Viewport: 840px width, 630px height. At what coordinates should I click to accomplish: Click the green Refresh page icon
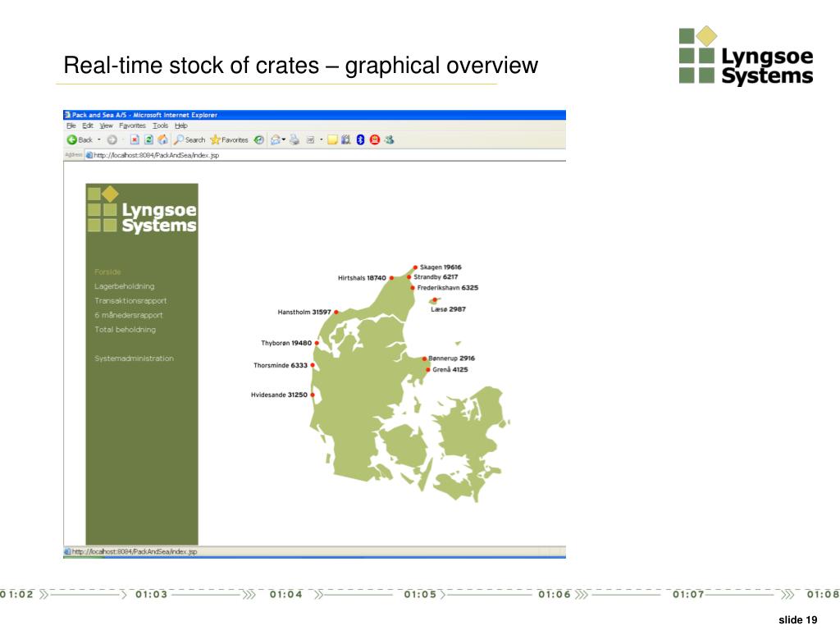click(x=149, y=139)
